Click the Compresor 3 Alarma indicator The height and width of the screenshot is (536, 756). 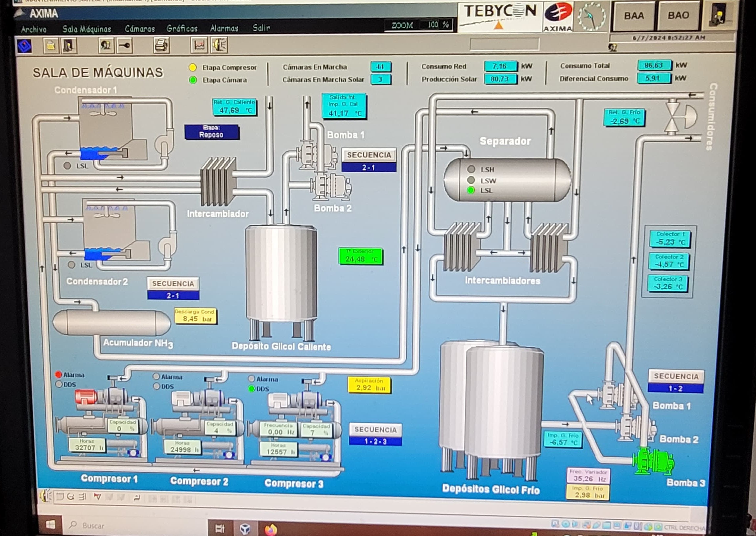251,378
